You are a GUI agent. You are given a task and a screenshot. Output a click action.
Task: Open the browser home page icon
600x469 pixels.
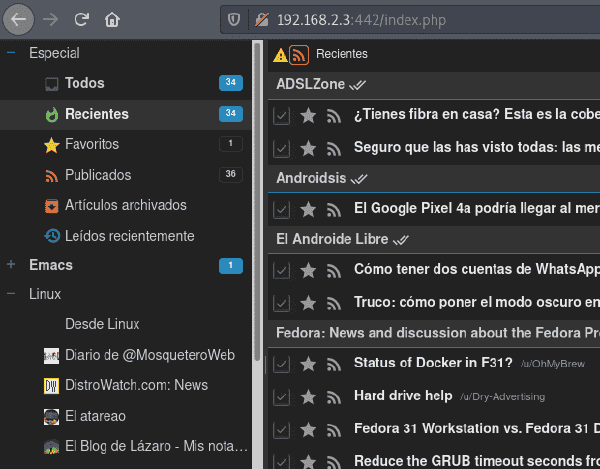pyautogui.click(x=112, y=20)
